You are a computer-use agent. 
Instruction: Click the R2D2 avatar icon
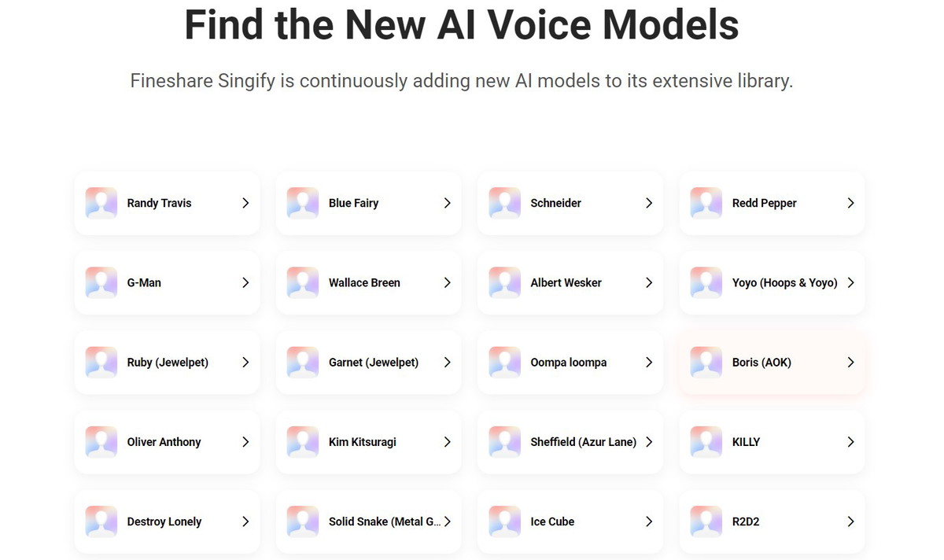click(706, 521)
